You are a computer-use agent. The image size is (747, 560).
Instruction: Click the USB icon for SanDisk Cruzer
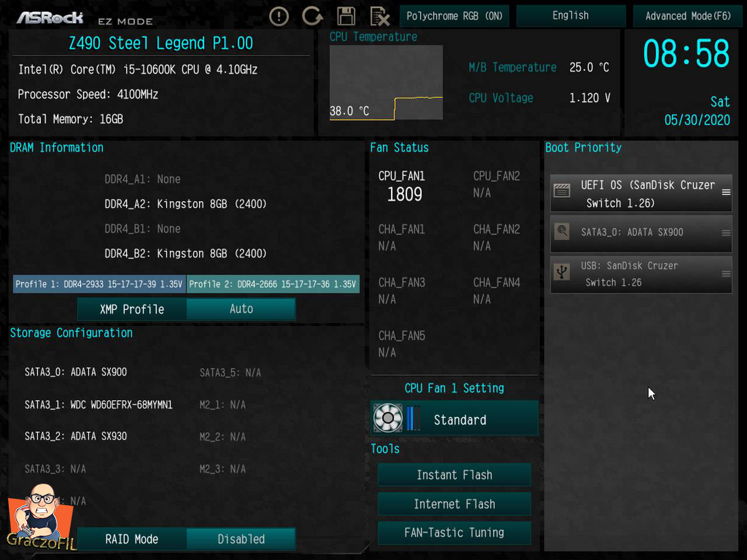pos(562,272)
